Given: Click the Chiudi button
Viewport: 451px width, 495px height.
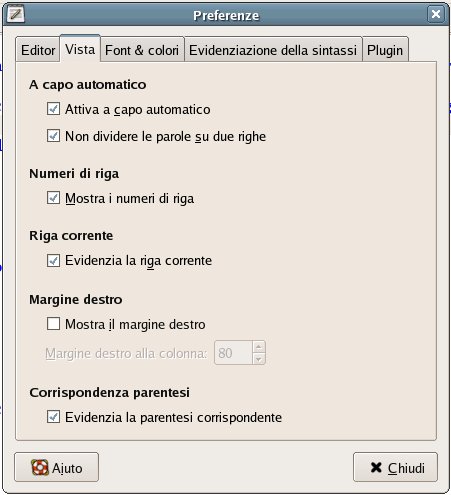Looking at the screenshot, I should pos(395,467).
